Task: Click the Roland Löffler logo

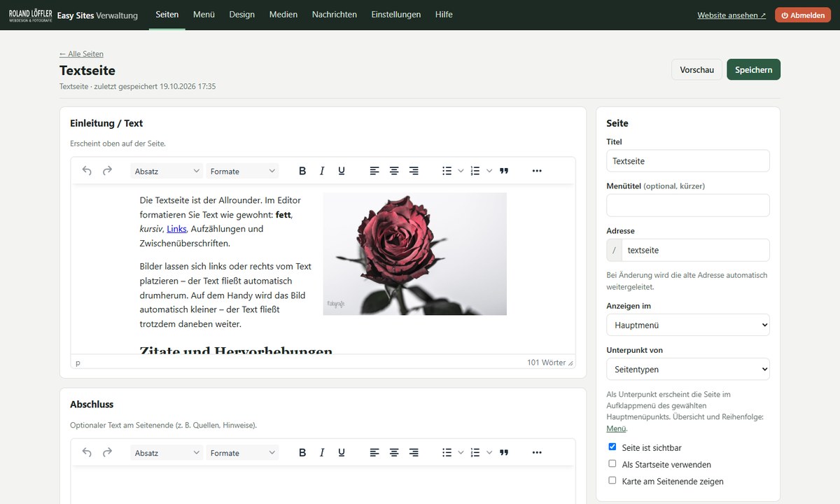Action: pos(30,15)
